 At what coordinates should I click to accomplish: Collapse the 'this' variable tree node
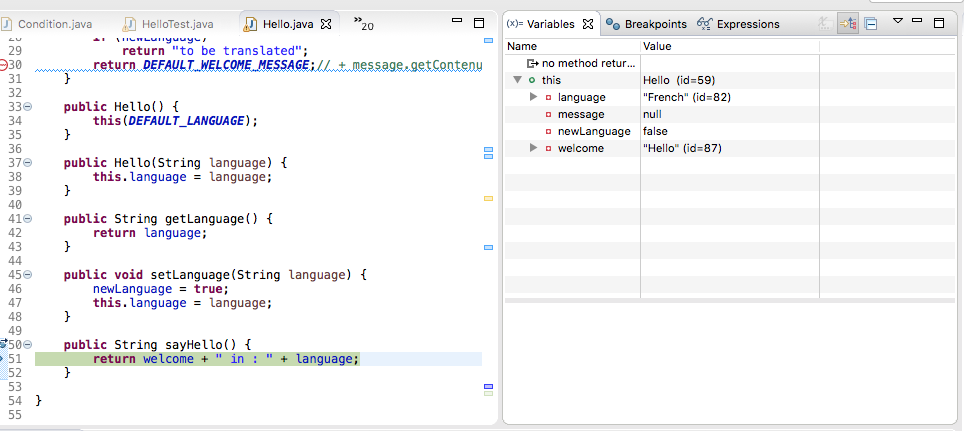[x=517, y=80]
